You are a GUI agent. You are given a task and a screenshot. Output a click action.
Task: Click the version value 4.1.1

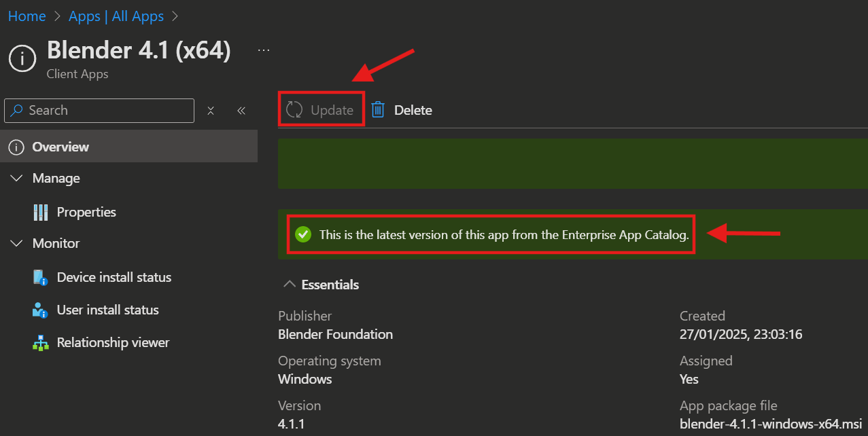tap(292, 424)
